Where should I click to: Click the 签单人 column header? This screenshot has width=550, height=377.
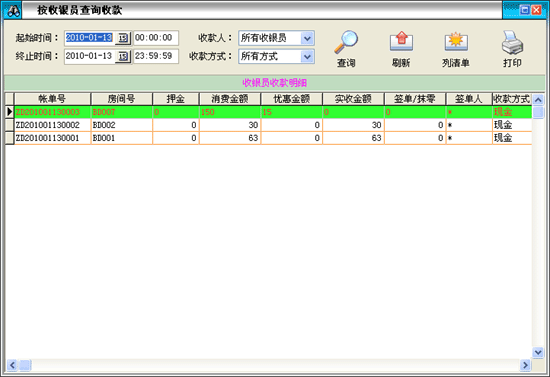pos(469,99)
